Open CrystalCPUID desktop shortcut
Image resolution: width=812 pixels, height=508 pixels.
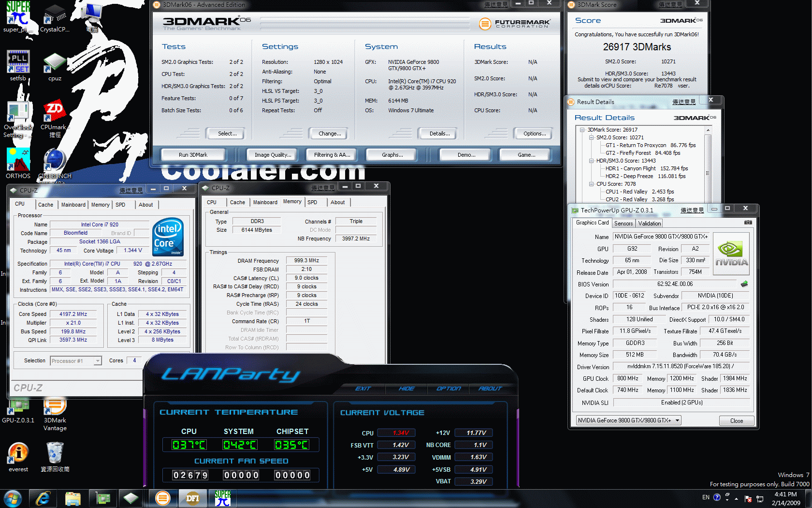[x=55, y=17]
